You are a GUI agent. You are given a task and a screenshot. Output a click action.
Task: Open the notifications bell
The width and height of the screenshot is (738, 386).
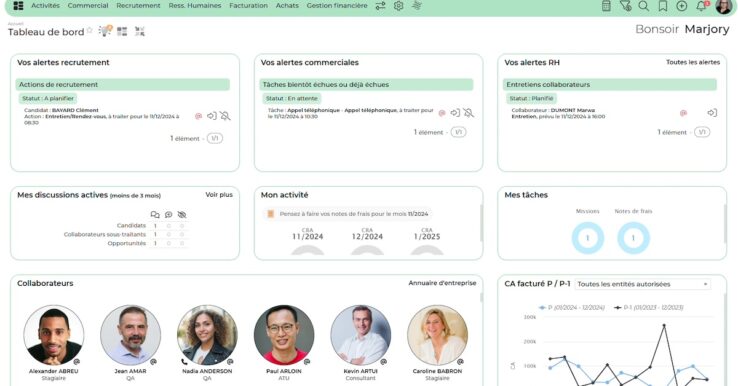pyautogui.click(x=701, y=6)
